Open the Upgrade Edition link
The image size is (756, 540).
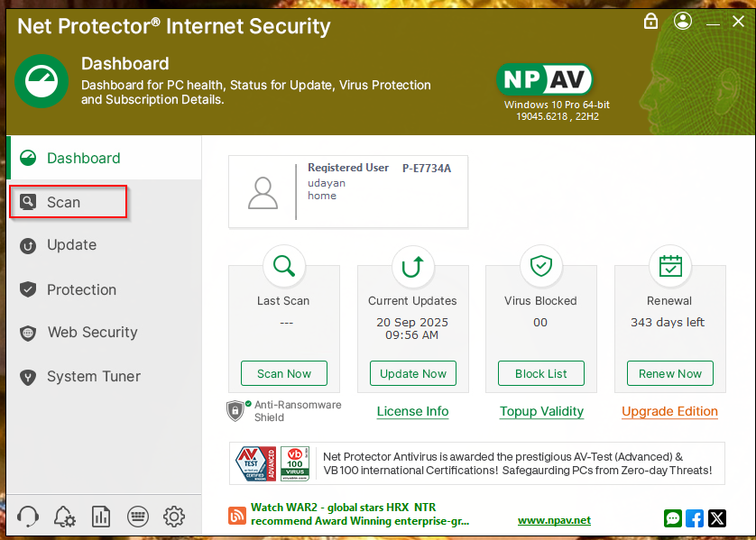click(x=669, y=411)
